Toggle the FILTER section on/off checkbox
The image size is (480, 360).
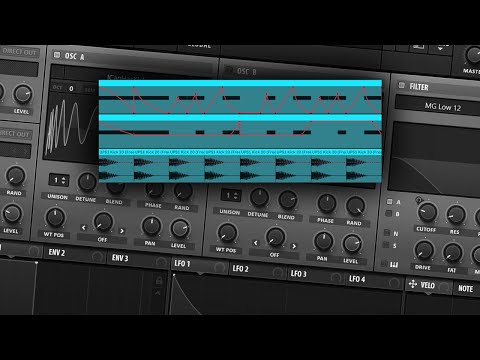point(401,85)
